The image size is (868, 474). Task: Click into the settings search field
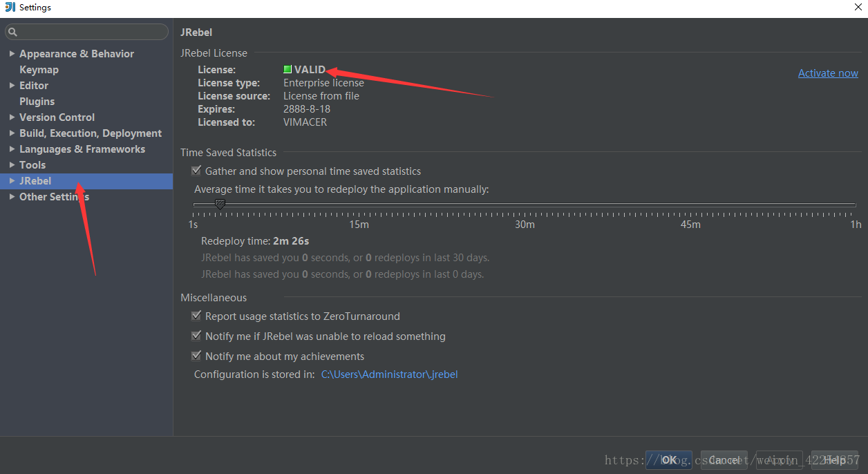(90, 32)
